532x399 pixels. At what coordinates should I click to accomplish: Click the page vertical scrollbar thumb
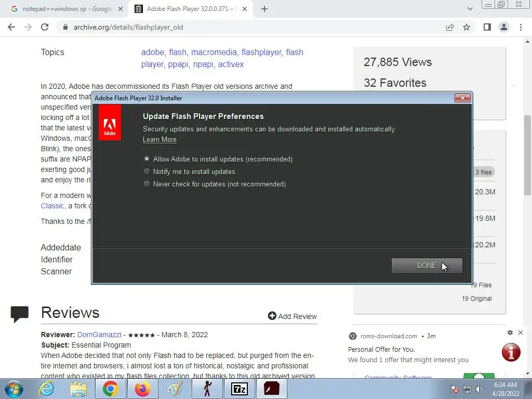coord(527,155)
